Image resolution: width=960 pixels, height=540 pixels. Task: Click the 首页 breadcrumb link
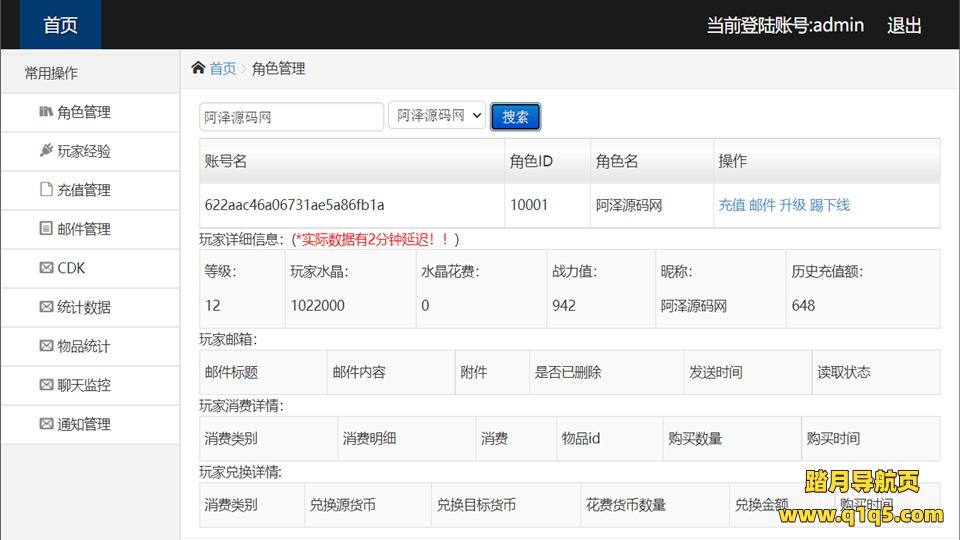pyautogui.click(x=223, y=68)
